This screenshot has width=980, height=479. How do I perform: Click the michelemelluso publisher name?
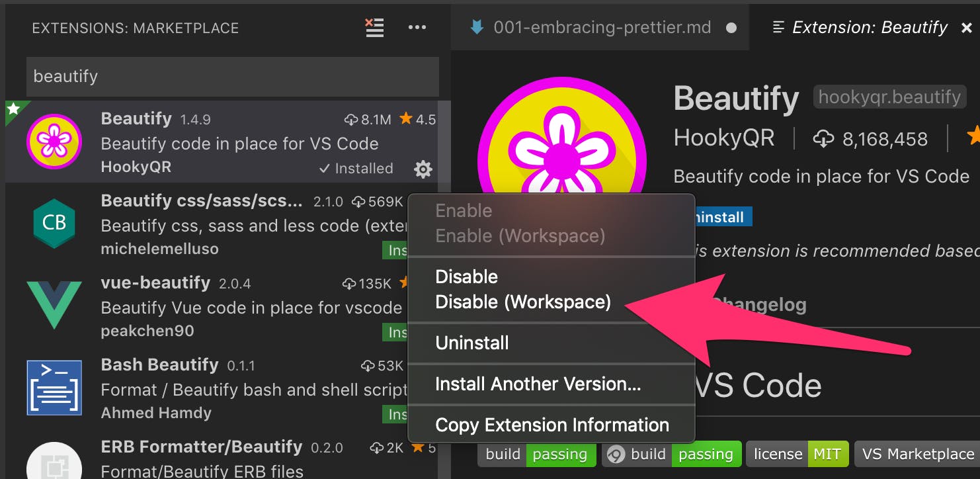point(159,249)
